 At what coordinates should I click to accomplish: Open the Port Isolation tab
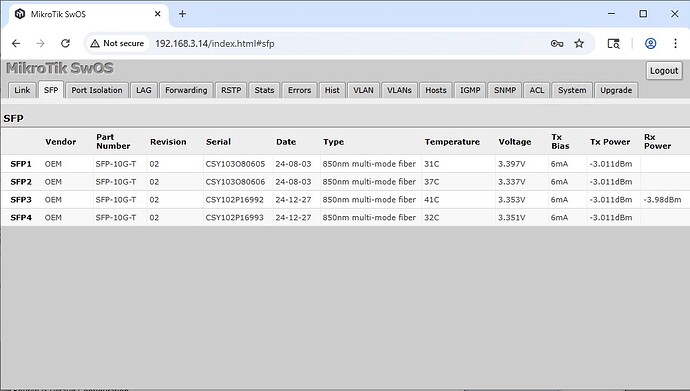[x=97, y=90]
